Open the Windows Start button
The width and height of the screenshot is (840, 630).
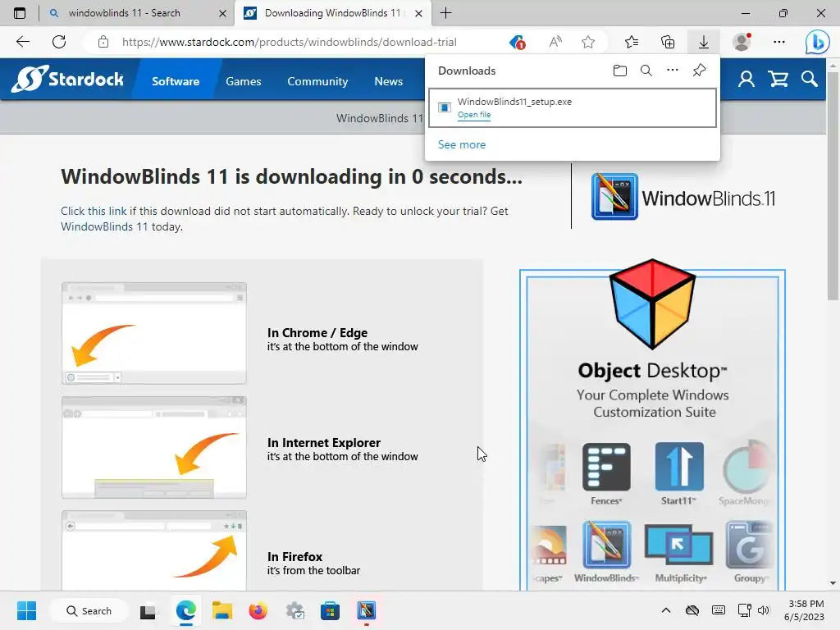tap(26, 610)
